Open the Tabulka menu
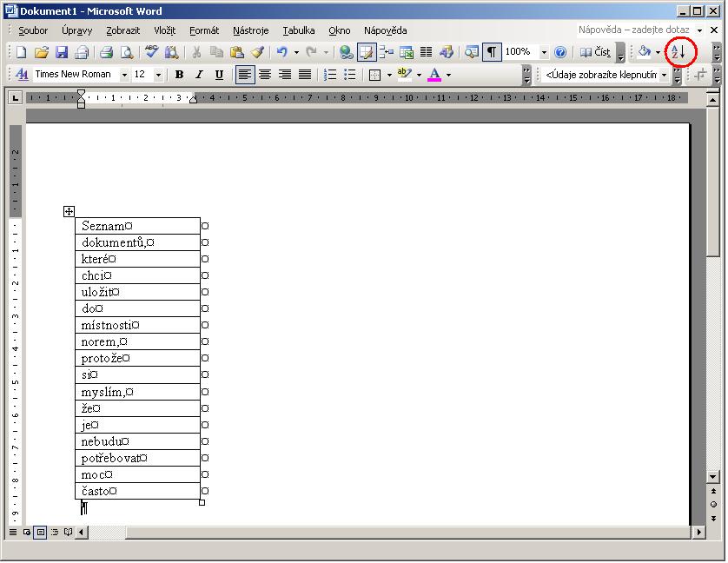 pyautogui.click(x=298, y=30)
